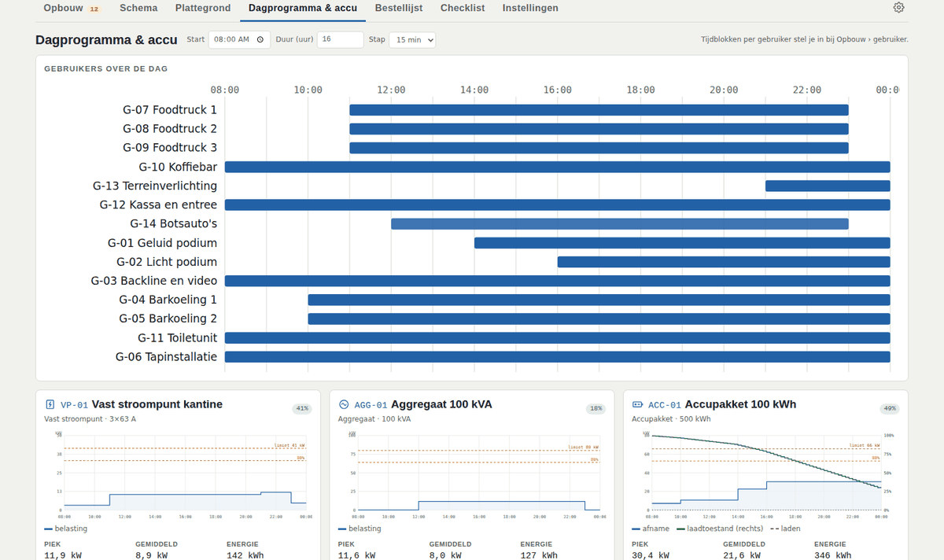The width and height of the screenshot is (944, 560).
Task: Click the ACC-01 battery pack icon
Action: click(638, 405)
